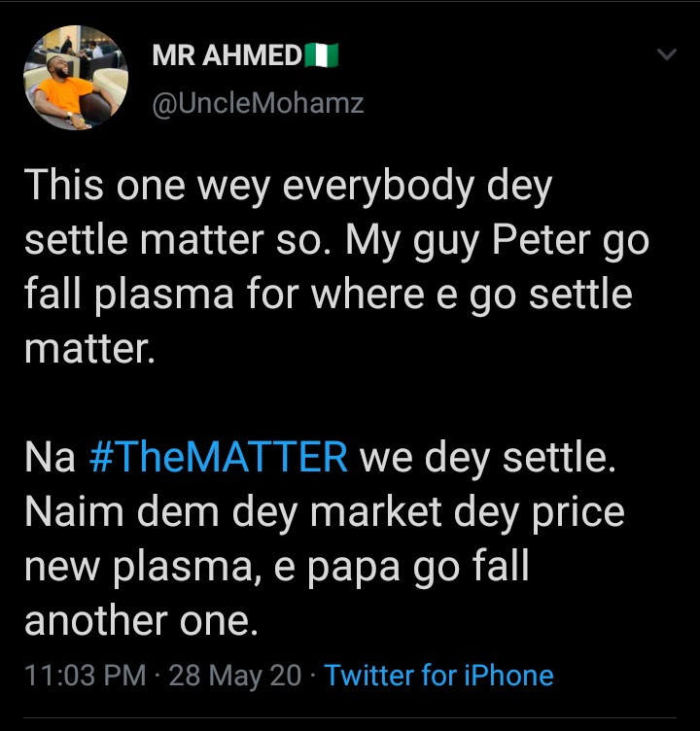The width and height of the screenshot is (700, 731).
Task: Open the @UncleMohamz handle
Action: pyautogui.click(x=258, y=103)
